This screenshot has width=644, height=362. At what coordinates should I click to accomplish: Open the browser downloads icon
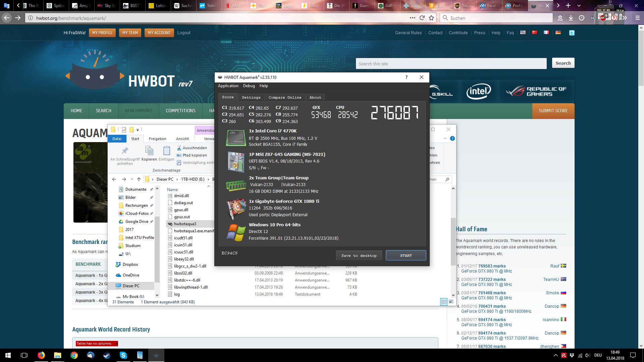tap(571, 18)
